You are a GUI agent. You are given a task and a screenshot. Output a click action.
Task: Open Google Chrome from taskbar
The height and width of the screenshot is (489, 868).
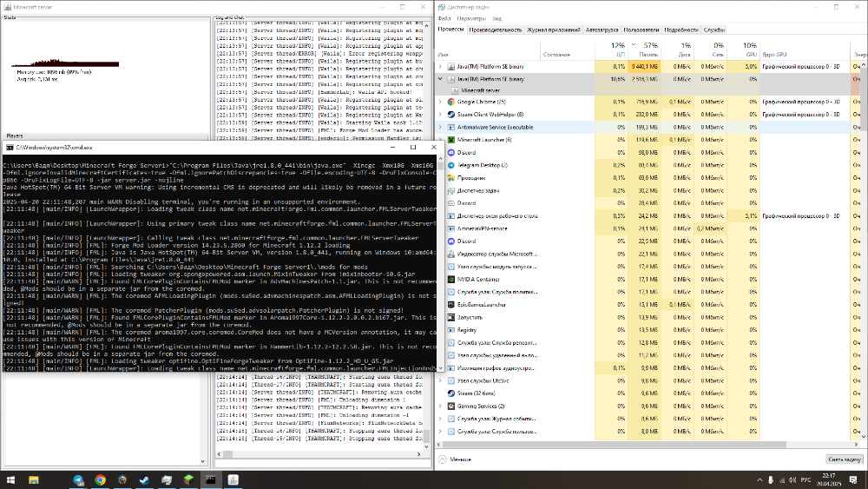[100, 480]
